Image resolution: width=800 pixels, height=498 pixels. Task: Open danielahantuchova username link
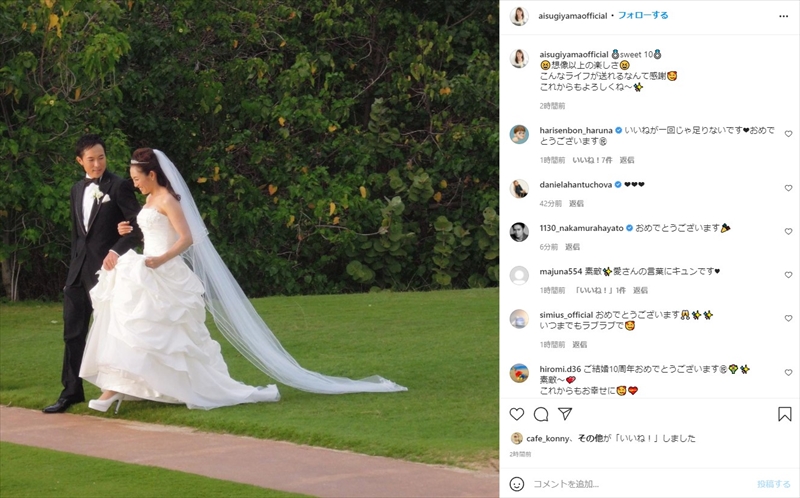pyautogui.click(x=576, y=184)
